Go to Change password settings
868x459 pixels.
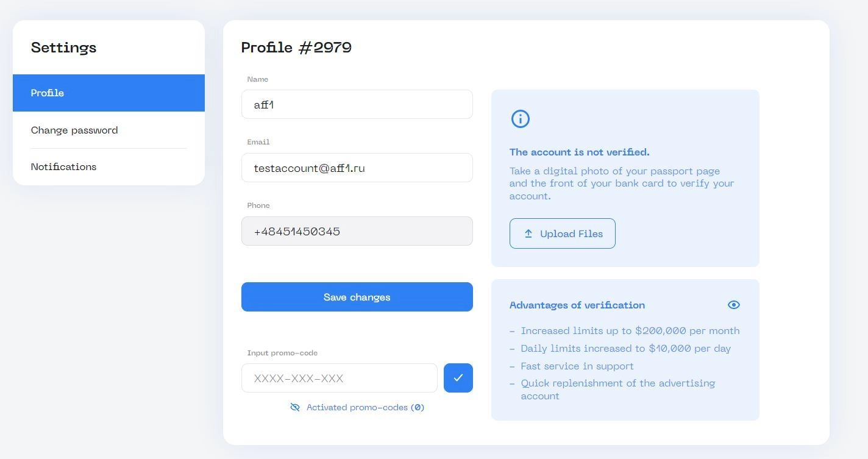coord(74,130)
